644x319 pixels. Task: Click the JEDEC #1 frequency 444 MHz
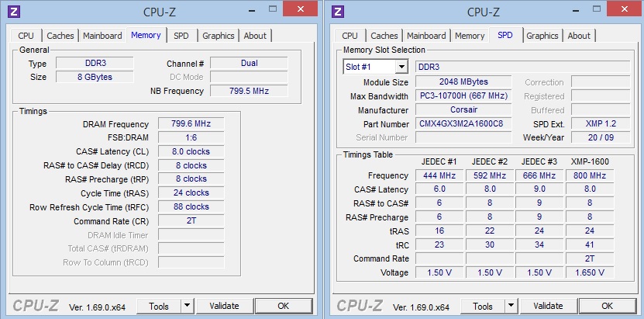(439, 175)
